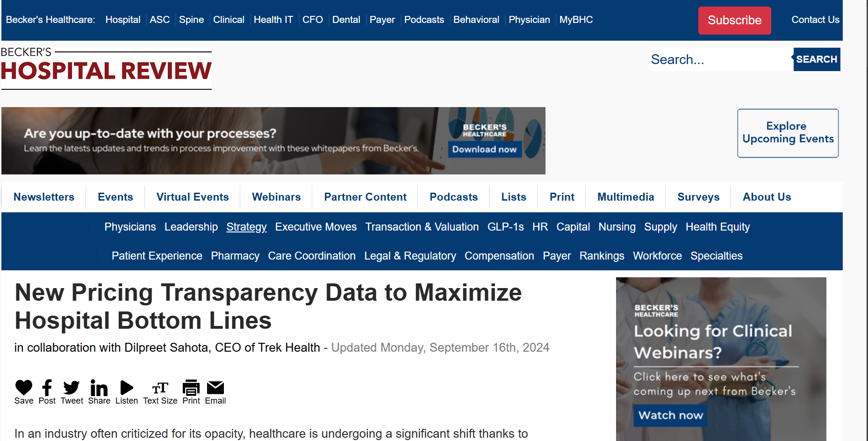Select Pharmacy category link
This screenshot has height=441, width=868.
[x=235, y=256]
